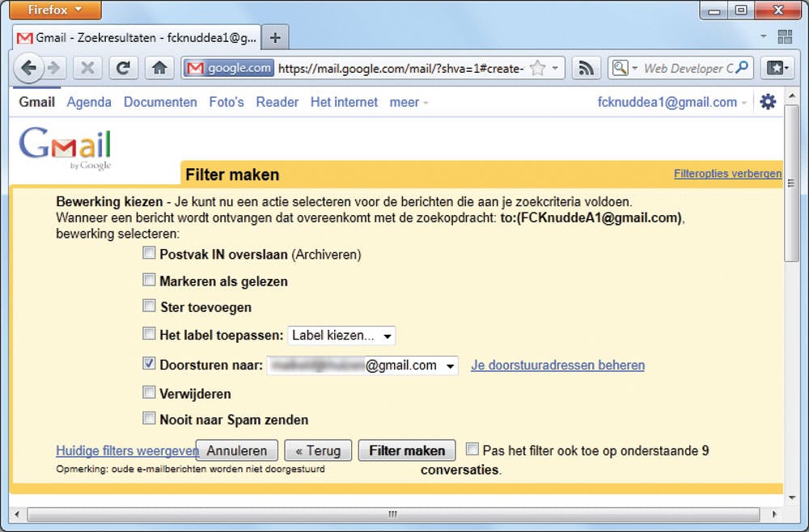This screenshot has width=809, height=532.
Task: Click the horizontal scrollbar left arrow
Action: (17, 514)
